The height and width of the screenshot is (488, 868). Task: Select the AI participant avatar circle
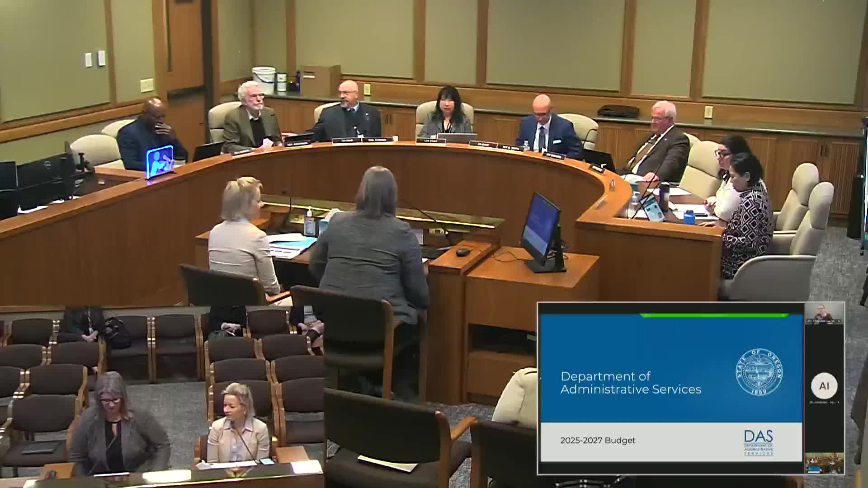[x=824, y=385]
